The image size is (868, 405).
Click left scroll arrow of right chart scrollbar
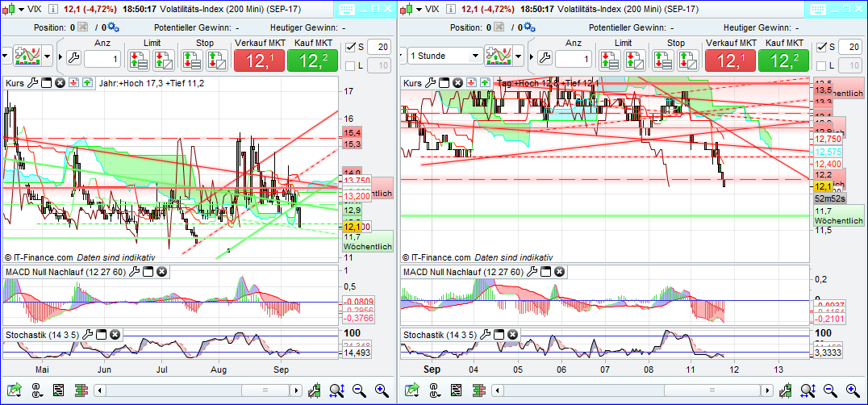[497, 390]
